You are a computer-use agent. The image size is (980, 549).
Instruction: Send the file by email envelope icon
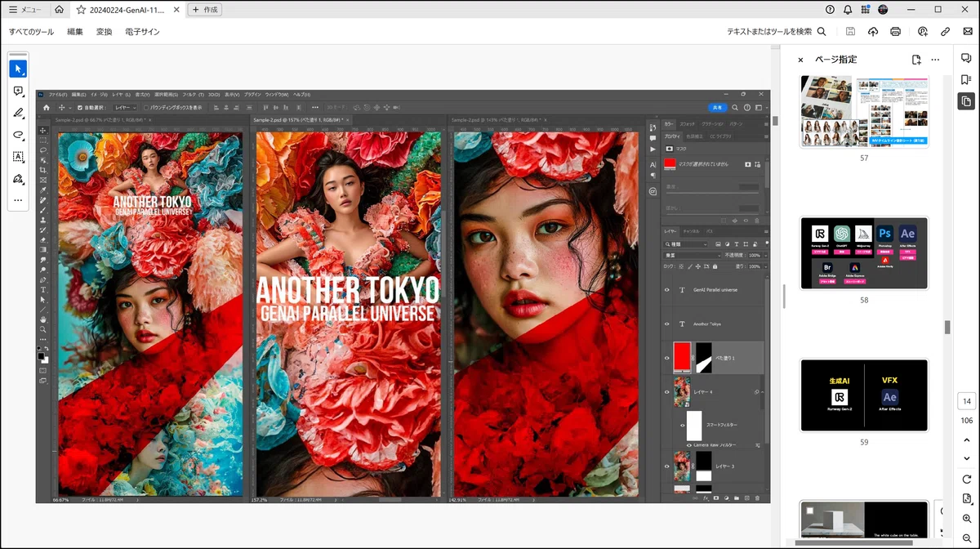click(968, 31)
